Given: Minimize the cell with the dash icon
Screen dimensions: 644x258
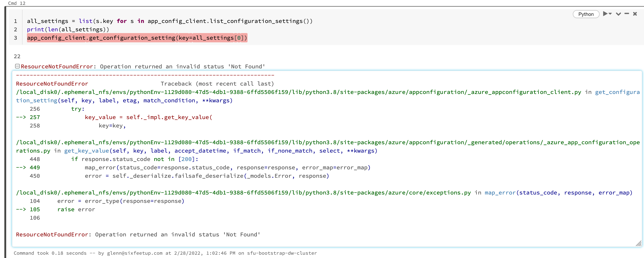Looking at the screenshot, I should coord(627,14).
